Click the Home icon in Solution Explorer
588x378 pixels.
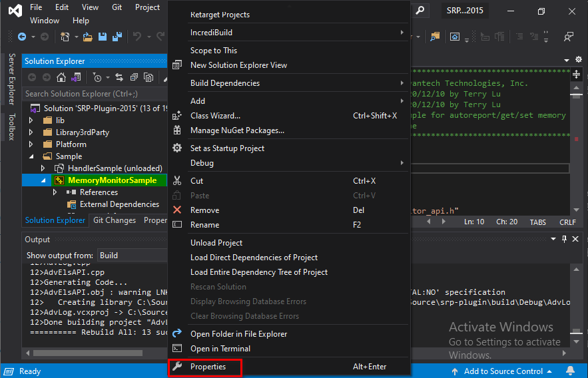click(x=61, y=77)
